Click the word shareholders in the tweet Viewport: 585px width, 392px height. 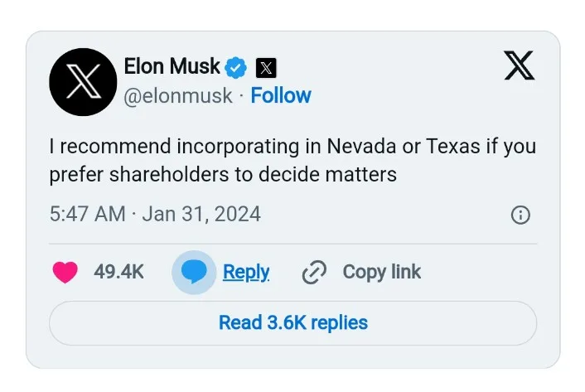178,175
